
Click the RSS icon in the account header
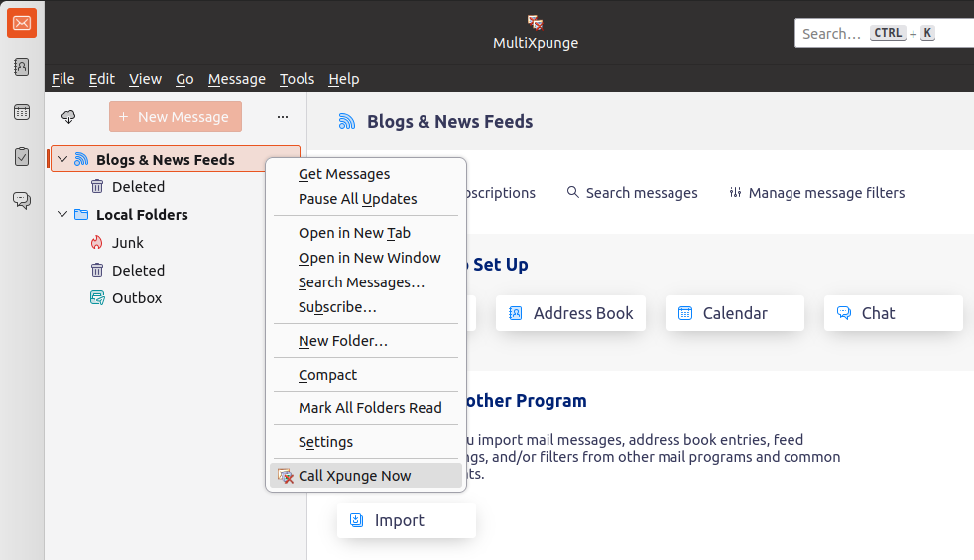click(x=346, y=121)
